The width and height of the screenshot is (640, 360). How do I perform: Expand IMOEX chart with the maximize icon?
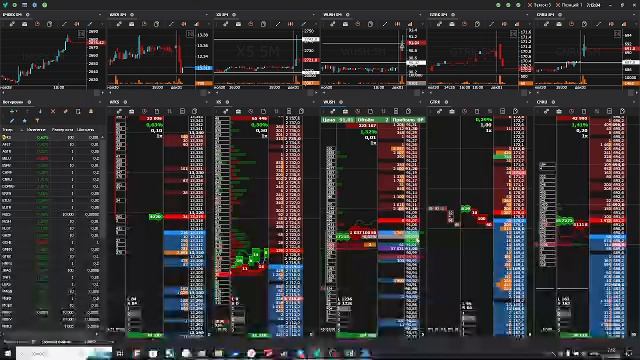click(x=81, y=34)
